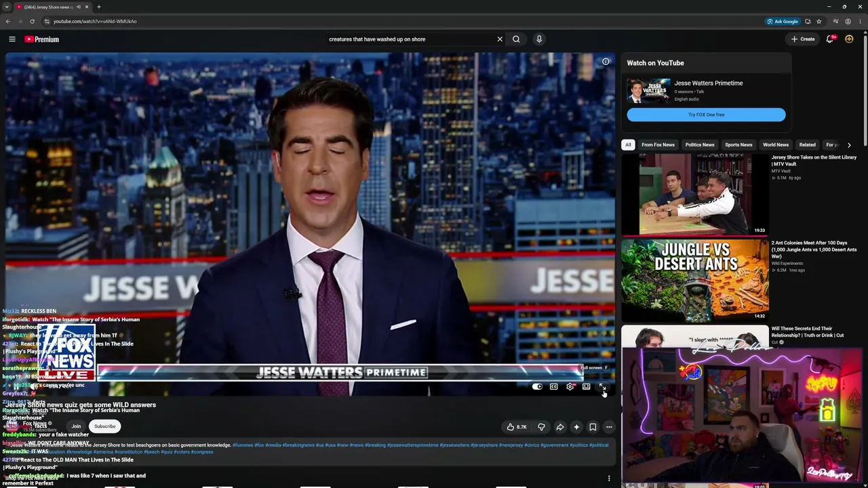
Task: Reload the browser page
Action: coord(32,21)
